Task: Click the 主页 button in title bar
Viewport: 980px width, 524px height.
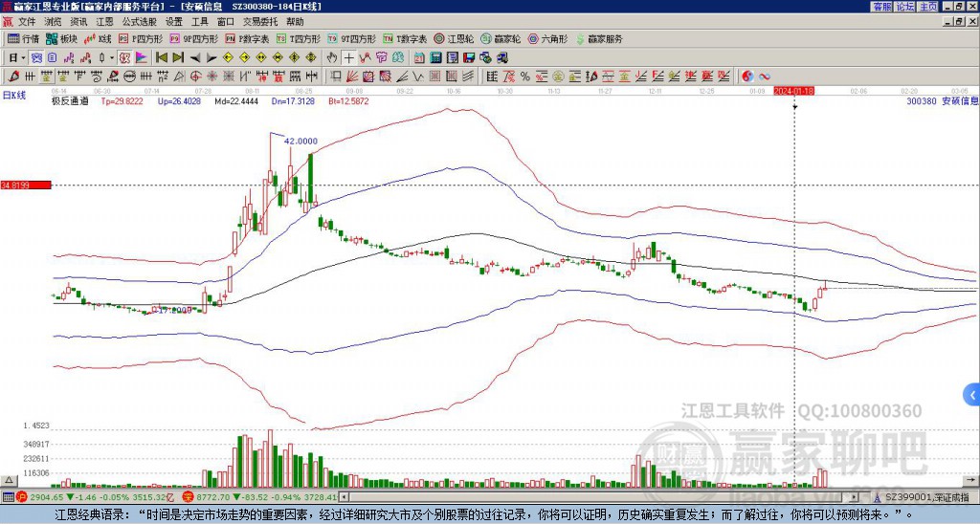Action: 928,7
